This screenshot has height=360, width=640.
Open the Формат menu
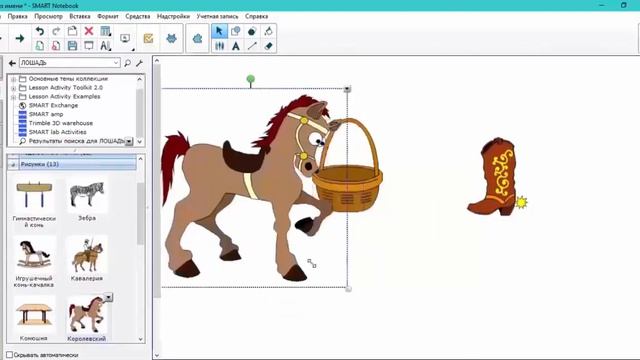pyautogui.click(x=108, y=16)
